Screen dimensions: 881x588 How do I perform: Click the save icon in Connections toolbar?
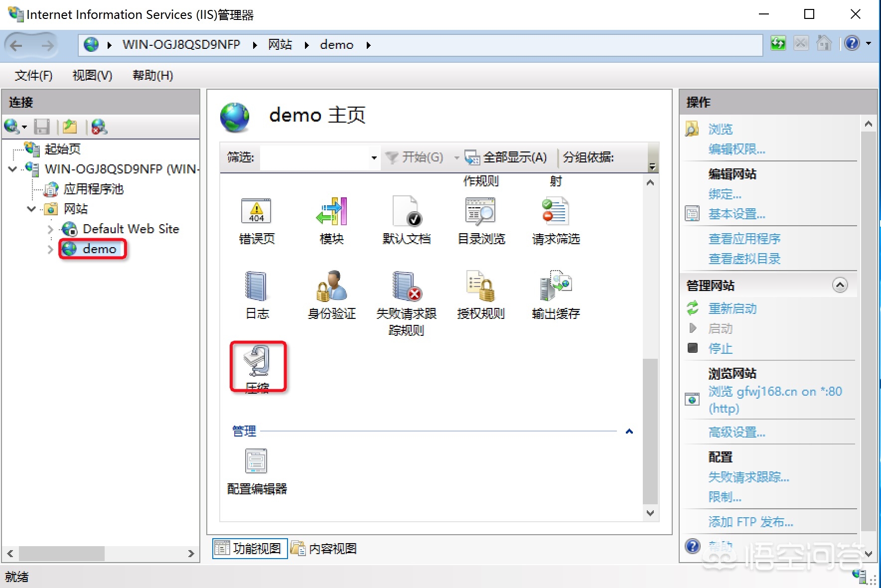42,127
